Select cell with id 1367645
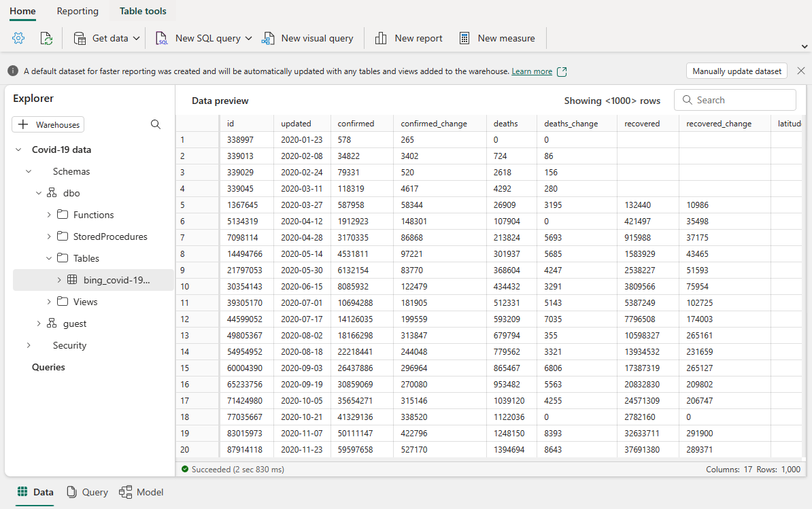 pyautogui.click(x=246, y=205)
